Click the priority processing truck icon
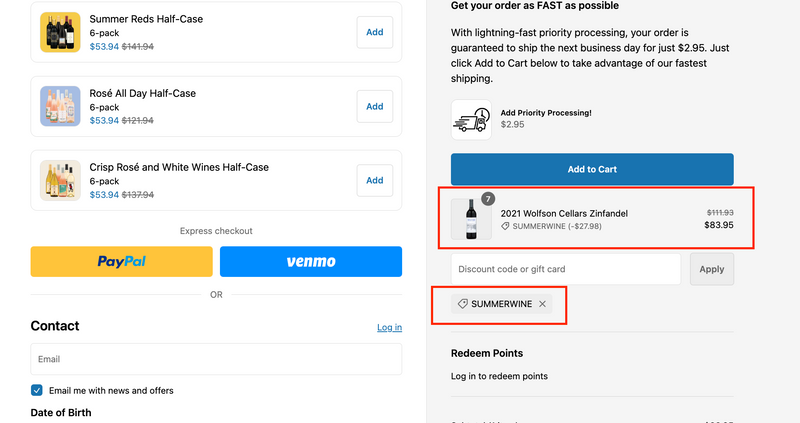This screenshot has width=800, height=423. point(471,119)
